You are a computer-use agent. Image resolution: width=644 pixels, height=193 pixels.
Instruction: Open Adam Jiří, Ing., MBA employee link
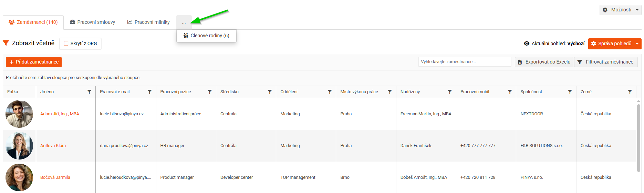[x=60, y=114]
